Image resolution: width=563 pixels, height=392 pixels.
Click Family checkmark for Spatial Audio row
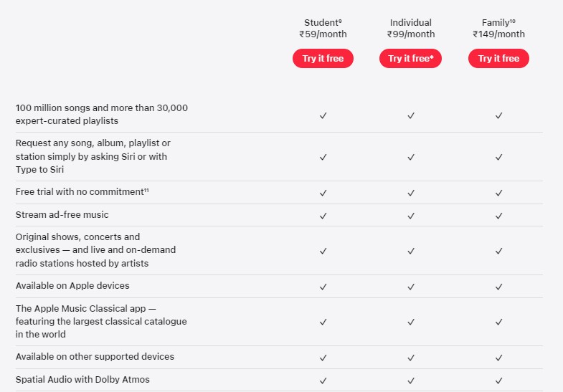(x=498, y=380)
